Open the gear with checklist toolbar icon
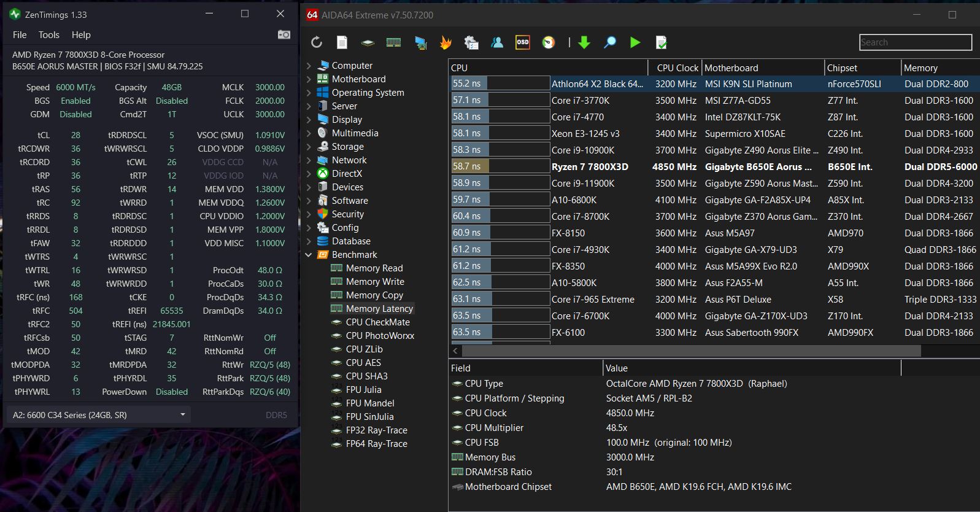The image size is (980, 512). pos(471,42)
